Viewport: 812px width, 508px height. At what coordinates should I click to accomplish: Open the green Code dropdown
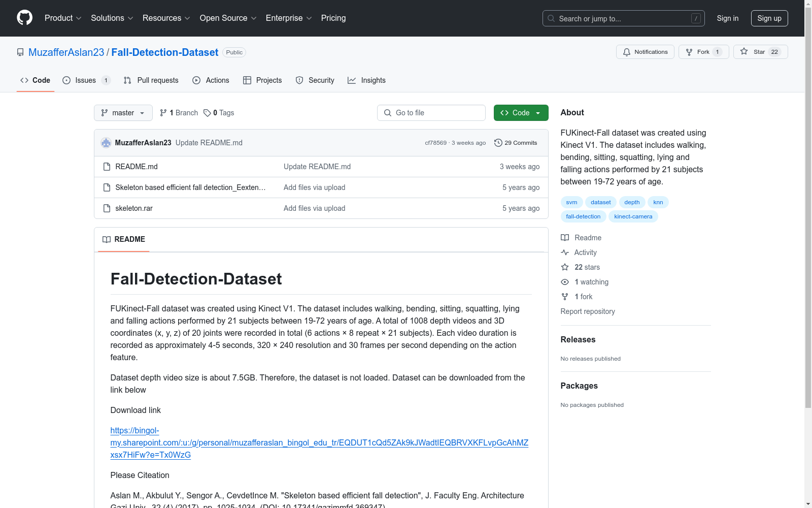click(x=521, y=113)
